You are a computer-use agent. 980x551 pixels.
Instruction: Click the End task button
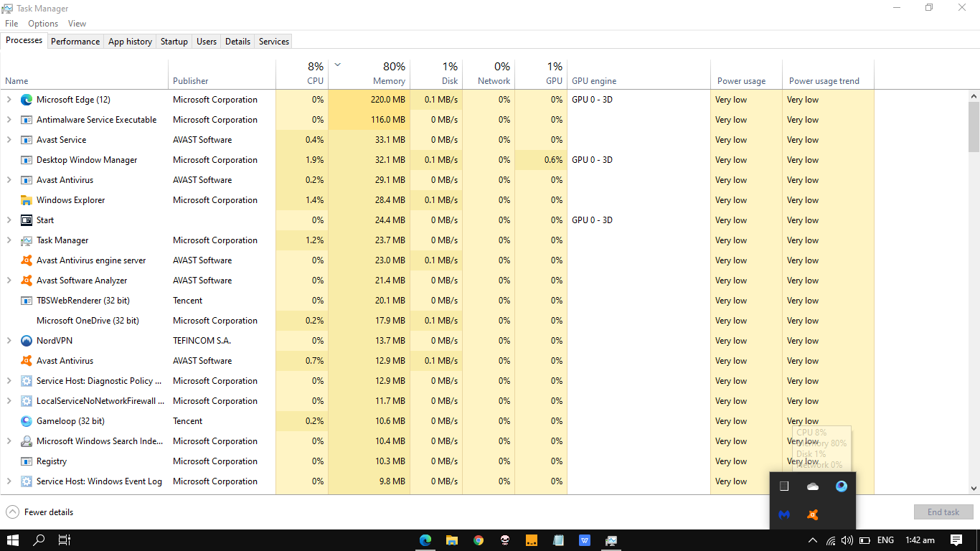click(943, 512)
